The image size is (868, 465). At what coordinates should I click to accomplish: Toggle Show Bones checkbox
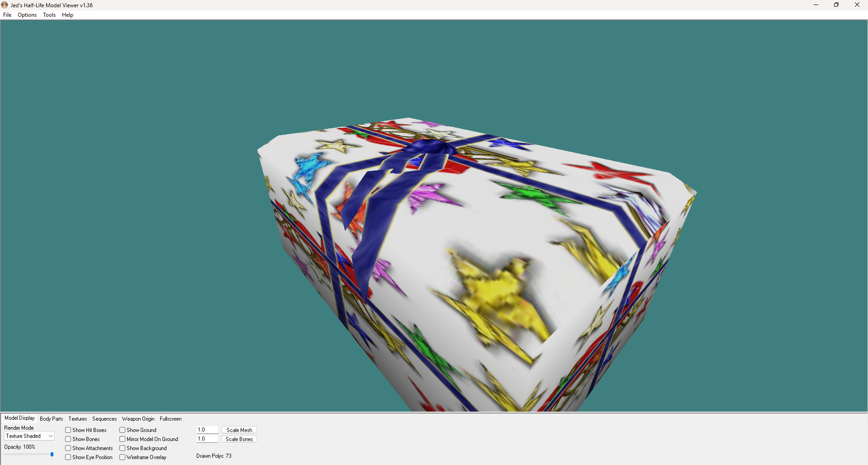pyautogui.click(x=68, y=439)
